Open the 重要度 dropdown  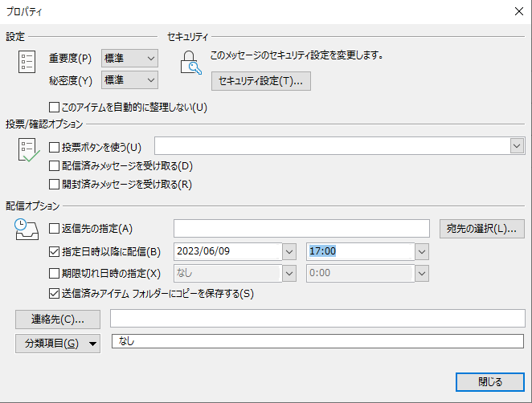[129, 59]
